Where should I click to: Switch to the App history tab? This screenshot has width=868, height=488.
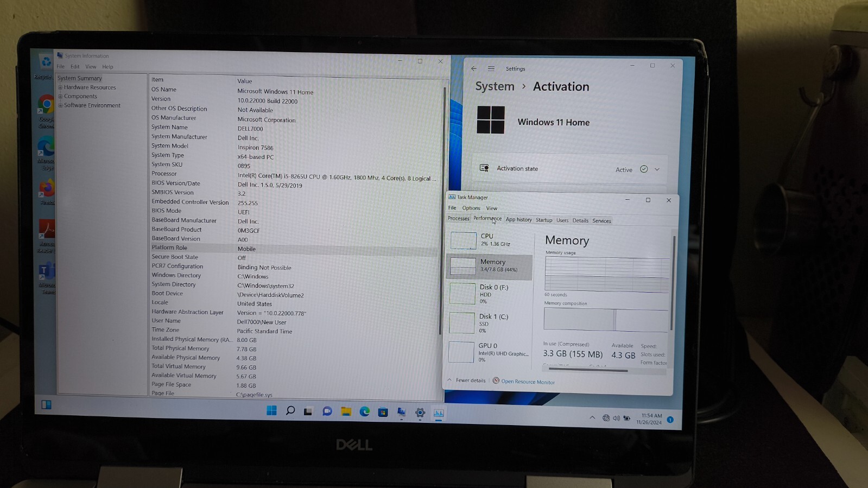click(x=519, y=219)
